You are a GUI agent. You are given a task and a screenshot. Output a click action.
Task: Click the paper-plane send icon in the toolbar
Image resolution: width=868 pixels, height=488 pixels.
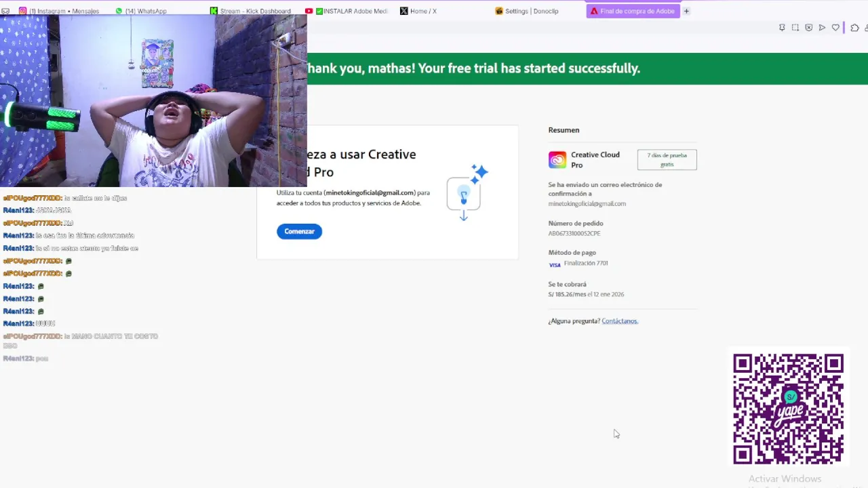click(822, 28)
